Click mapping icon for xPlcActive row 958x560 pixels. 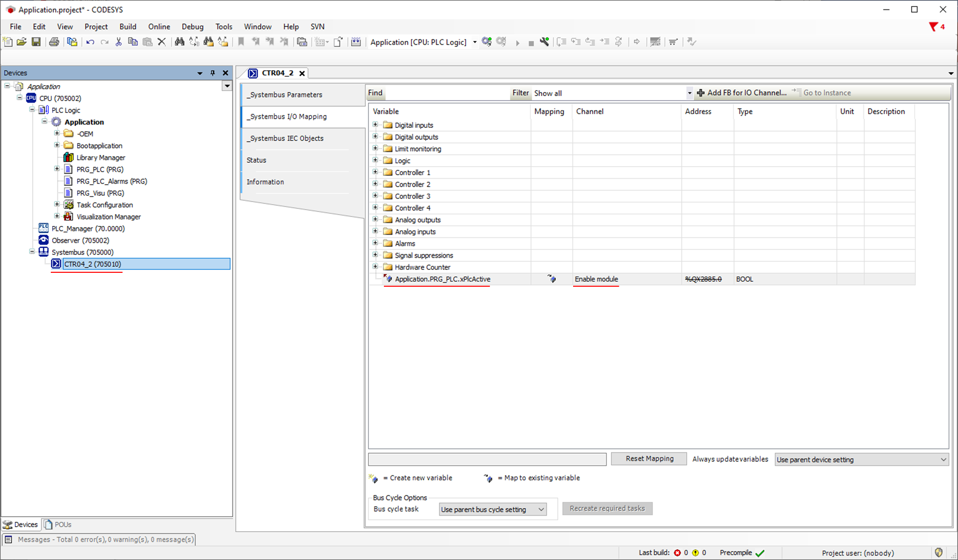point(552,279)
